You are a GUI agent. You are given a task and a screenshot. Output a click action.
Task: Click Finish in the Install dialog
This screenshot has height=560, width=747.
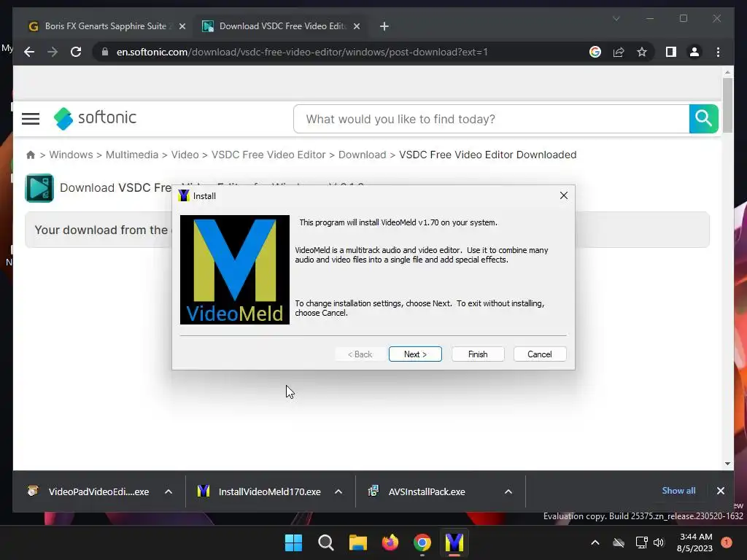[477, 354]
